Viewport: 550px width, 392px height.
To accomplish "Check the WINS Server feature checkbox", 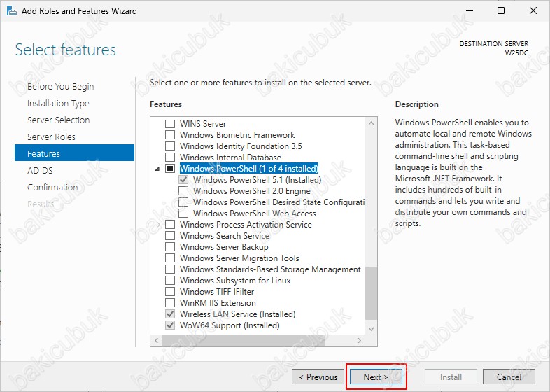I will [x=170, y=123].
